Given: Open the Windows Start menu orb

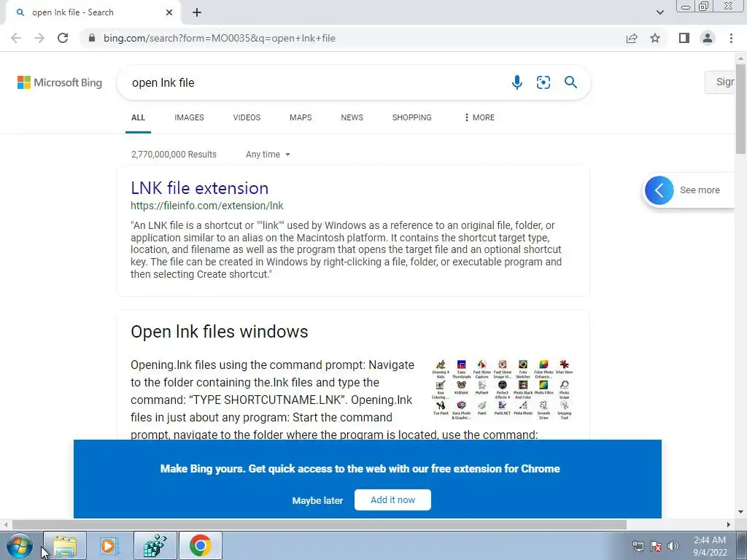Looking at the screenshot, I should coord(20,545).
